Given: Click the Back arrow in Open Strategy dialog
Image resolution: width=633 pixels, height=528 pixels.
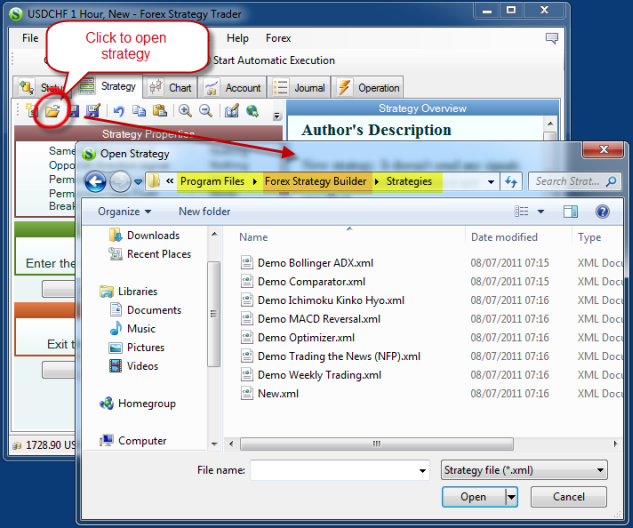Looking at the screenshot, I should point(95,182).
